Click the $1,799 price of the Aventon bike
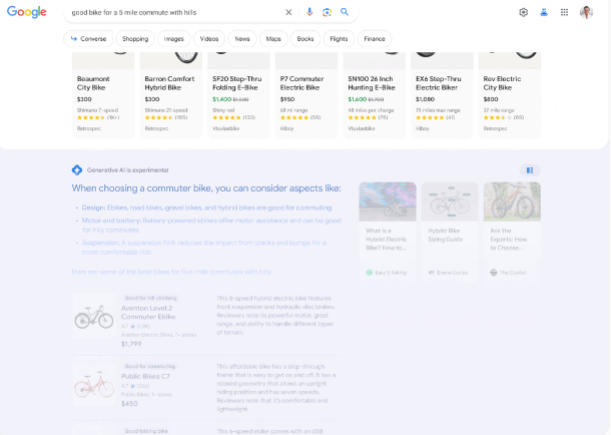This screenshot has width=611, height=435. click(x=131, y=344)
